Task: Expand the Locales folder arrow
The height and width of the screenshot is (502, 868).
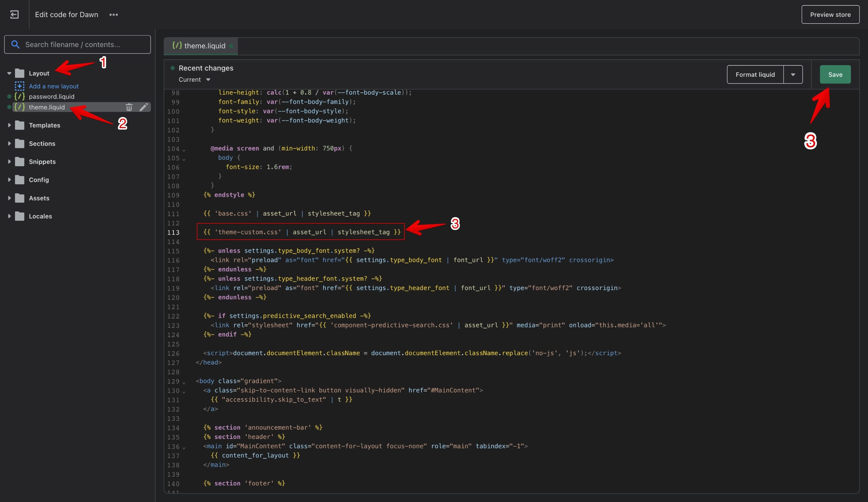Action: point(9,216)
